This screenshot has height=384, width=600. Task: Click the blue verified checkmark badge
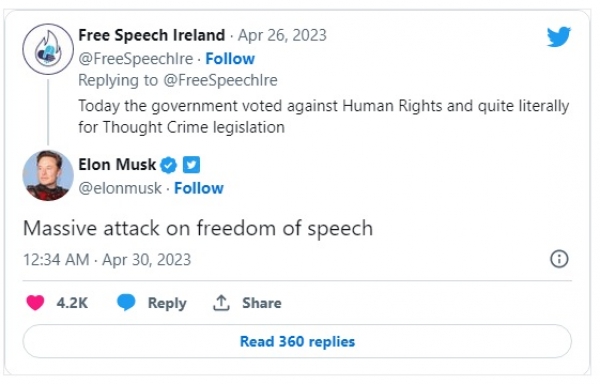coord(168,165)
